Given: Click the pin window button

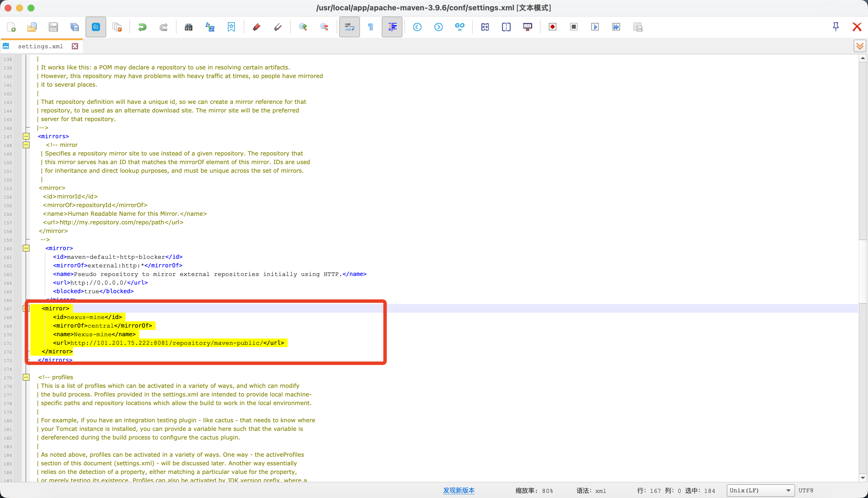Looking at the screenshot, I should tap(836, 27).
